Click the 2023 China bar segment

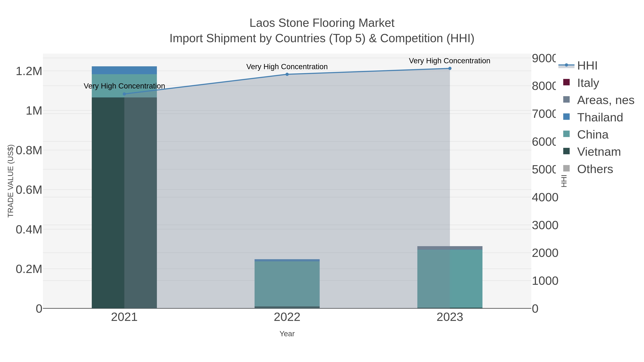point(450,279)
